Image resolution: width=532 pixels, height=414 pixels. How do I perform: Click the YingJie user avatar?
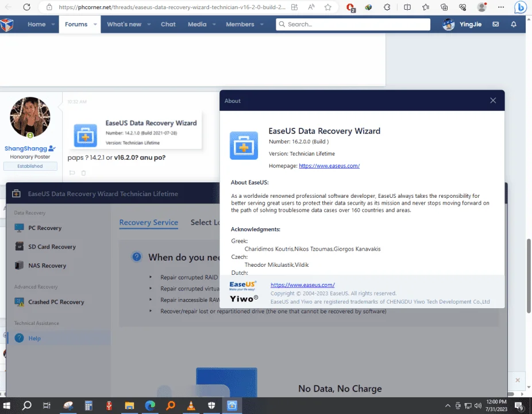449,25
